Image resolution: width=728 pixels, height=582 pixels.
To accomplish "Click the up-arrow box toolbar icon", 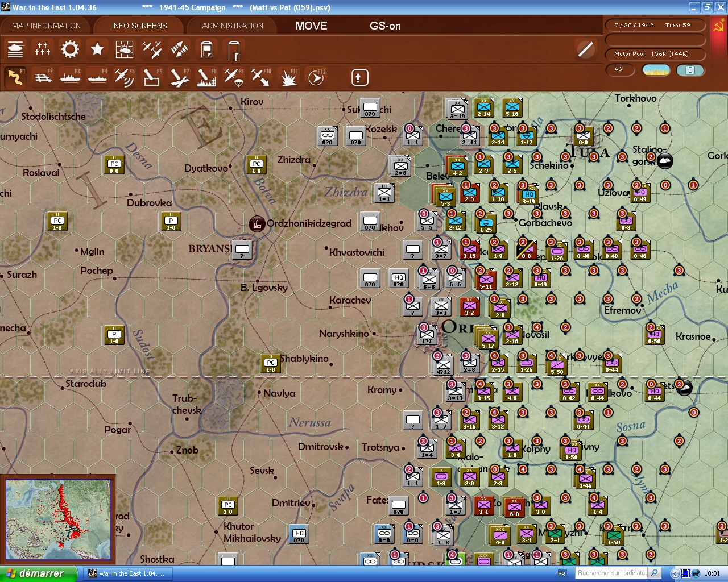I will click(x=359, y=77).
